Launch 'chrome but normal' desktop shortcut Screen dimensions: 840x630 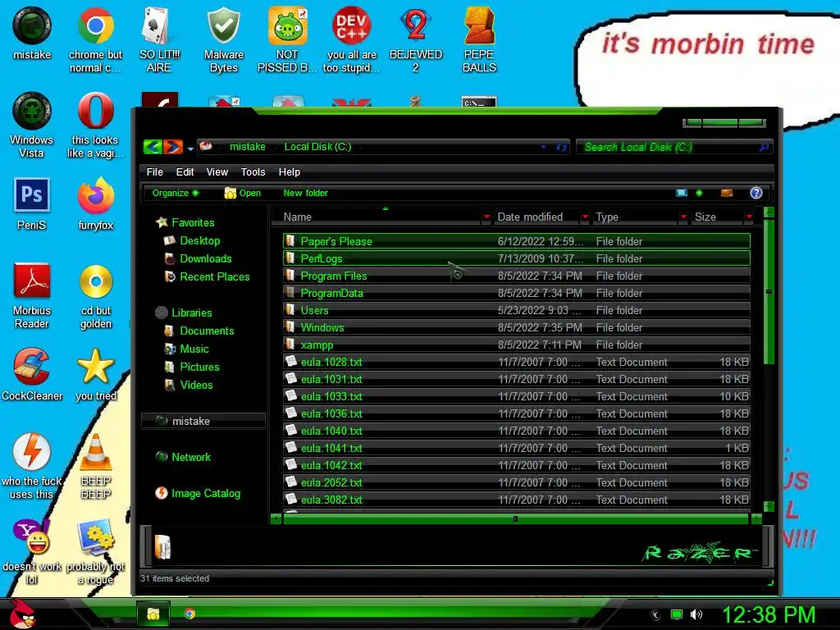(95, 39)
